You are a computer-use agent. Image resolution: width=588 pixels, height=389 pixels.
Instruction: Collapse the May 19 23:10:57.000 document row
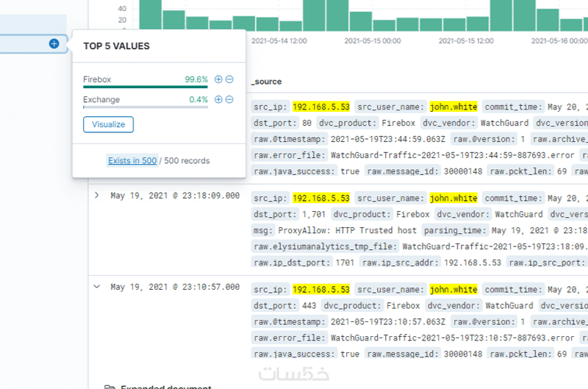click(x=97, y=287)
